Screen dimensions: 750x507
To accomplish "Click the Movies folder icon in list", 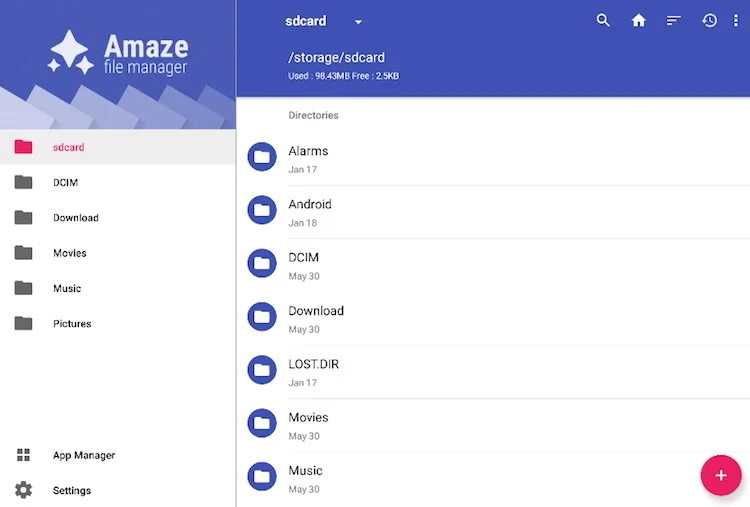I will (262, 423).
